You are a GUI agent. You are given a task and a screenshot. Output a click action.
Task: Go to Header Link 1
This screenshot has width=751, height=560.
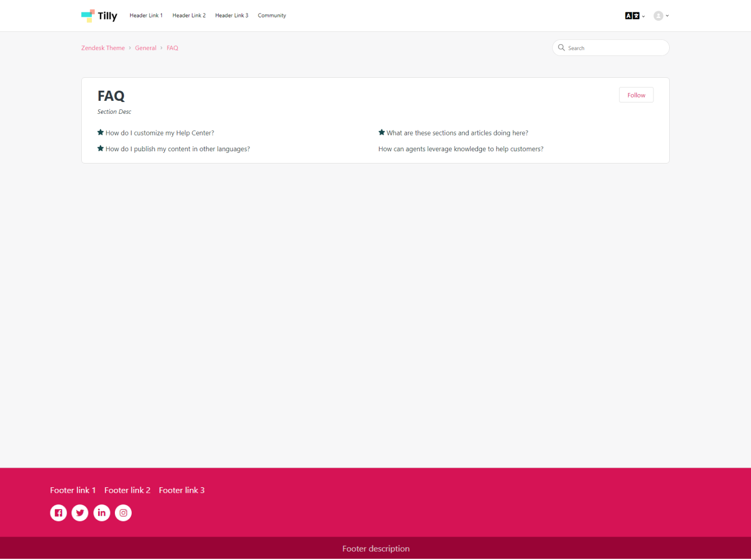point(146,16)
